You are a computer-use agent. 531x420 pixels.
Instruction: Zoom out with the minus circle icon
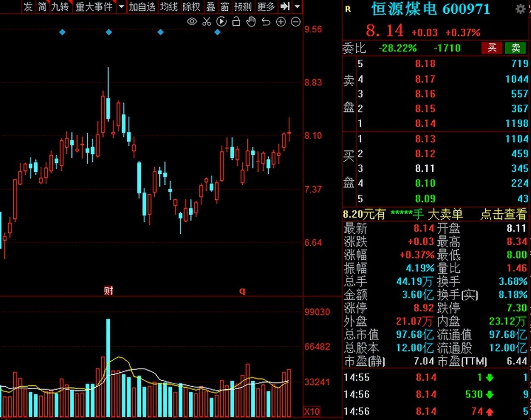(x=296, y=22)
